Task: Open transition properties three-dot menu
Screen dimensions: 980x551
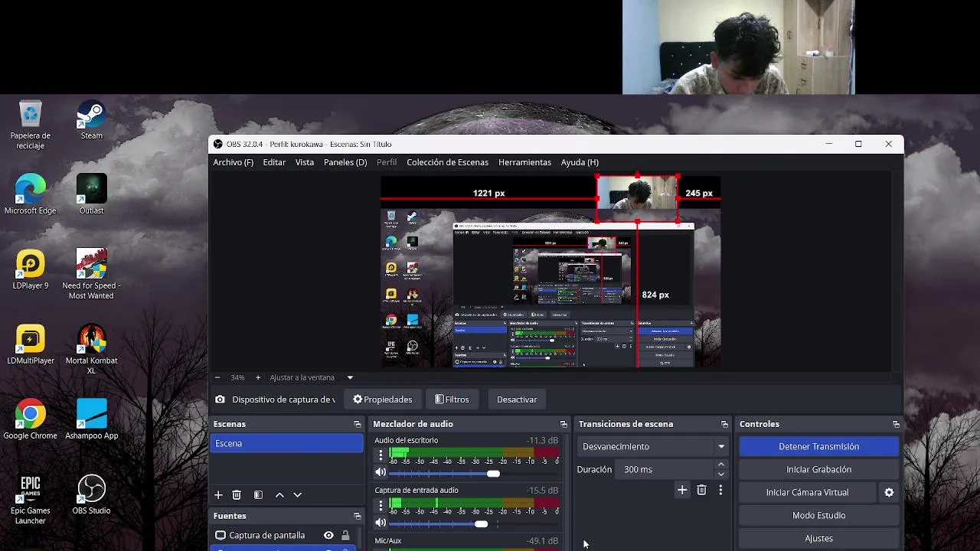Action: click(x=720, y=490)
